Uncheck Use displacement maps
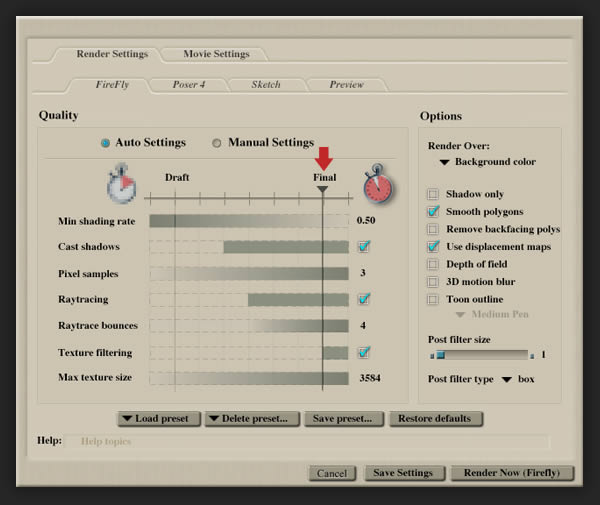This screenshot has height=505, width=600. pos(433,247)
